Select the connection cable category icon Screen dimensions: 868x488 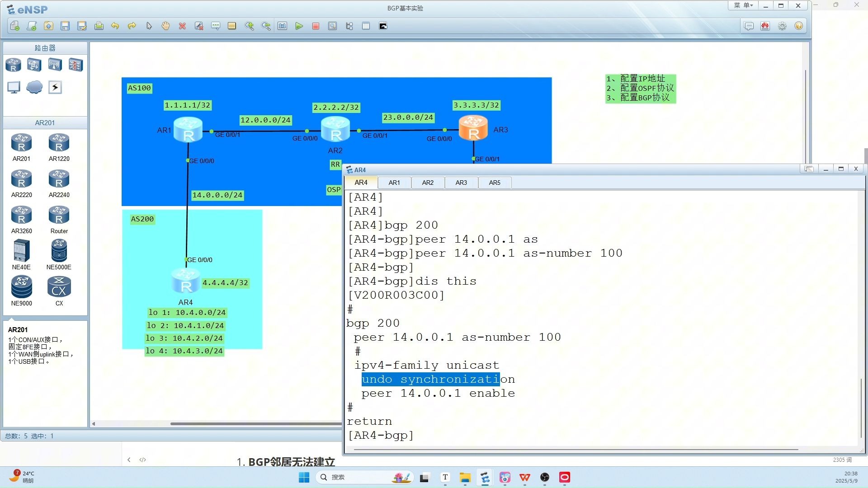pyautogui.click(x=55, y=87)
